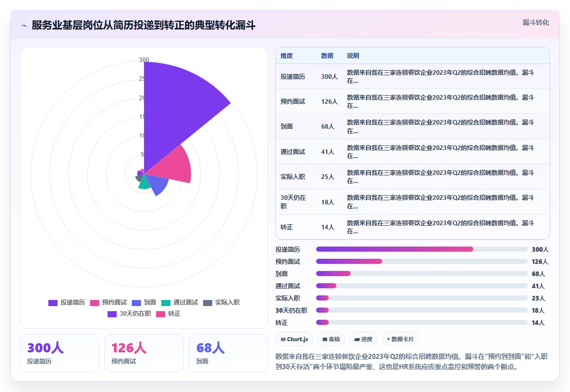Screen dimensions: 570x392
Task: Click the 25人 table cell
Action: (x=328, y=176)
